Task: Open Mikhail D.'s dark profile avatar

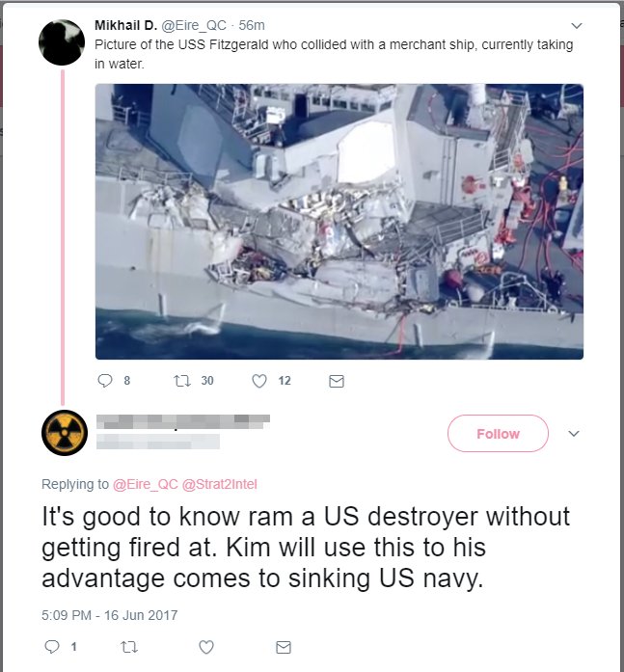Action: click(62, 42)
